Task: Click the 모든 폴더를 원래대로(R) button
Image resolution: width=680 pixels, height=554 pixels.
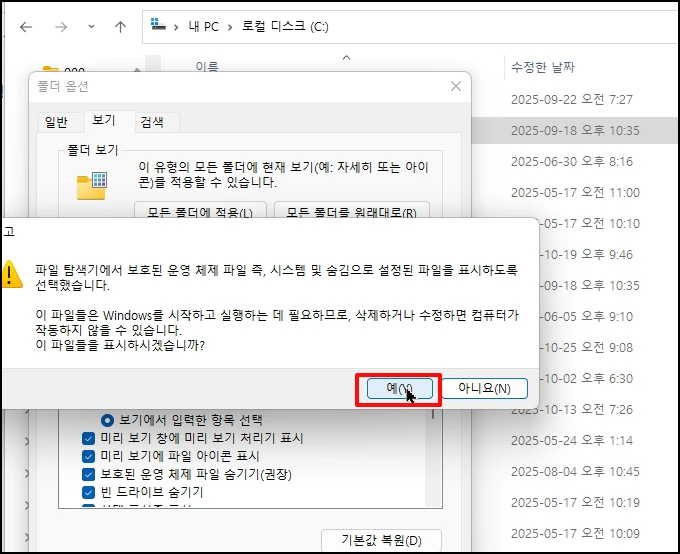Action: [352, 211]
